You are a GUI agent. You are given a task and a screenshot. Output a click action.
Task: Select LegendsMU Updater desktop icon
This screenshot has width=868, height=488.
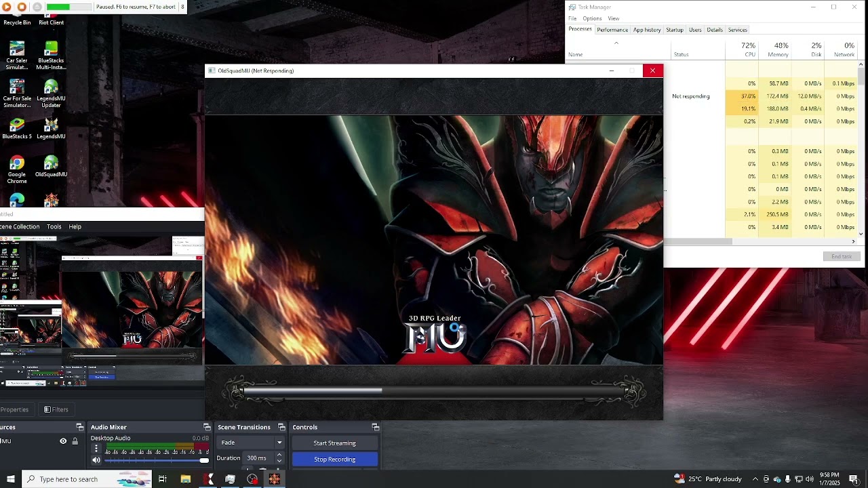coord(51,94)
